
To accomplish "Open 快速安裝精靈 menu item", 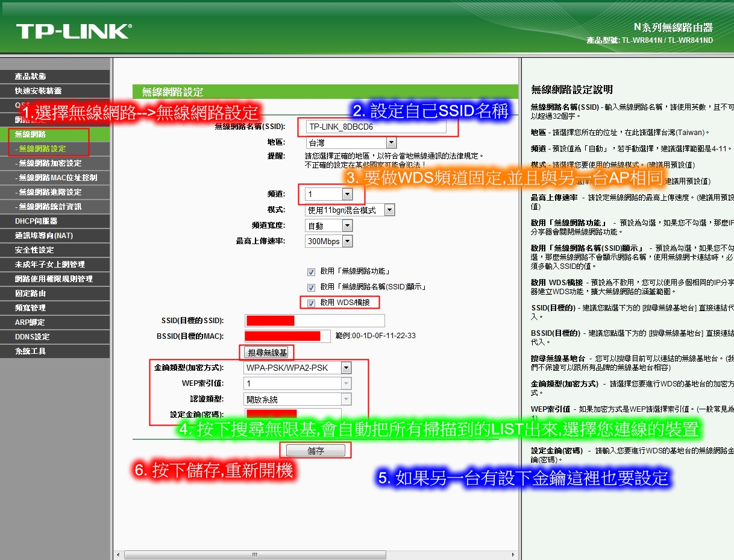I will [55, 91].
